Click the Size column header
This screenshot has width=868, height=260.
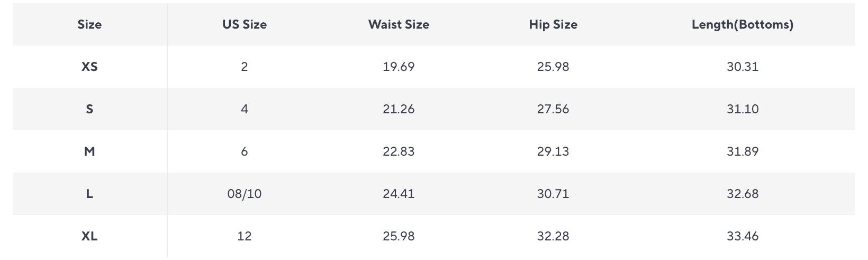[x=89, y=24]
